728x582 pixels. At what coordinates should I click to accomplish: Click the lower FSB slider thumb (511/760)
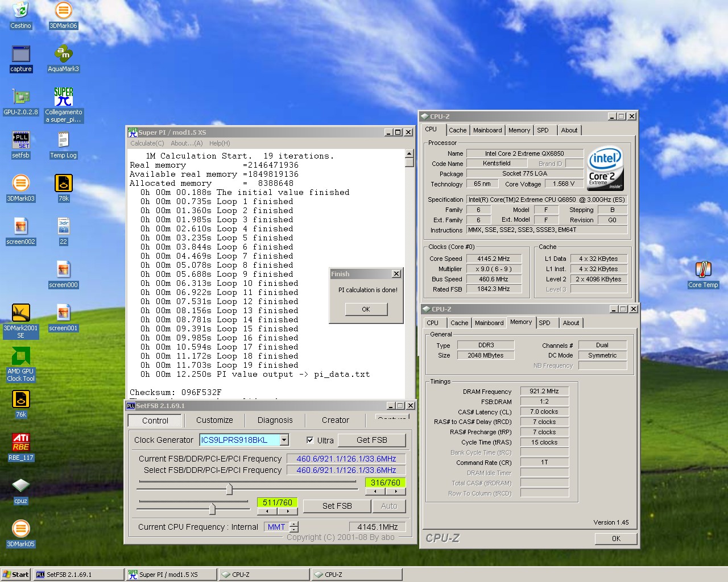(212, 508)
